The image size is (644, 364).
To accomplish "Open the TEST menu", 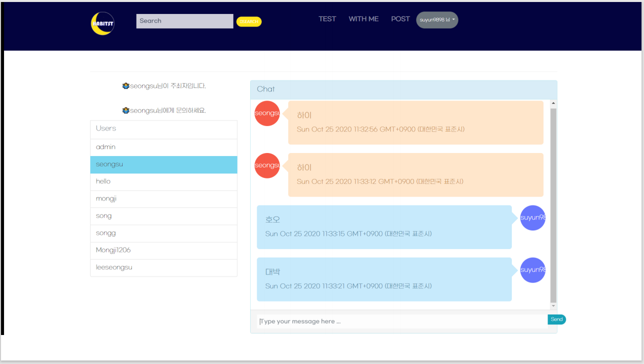I will [327, 19].
